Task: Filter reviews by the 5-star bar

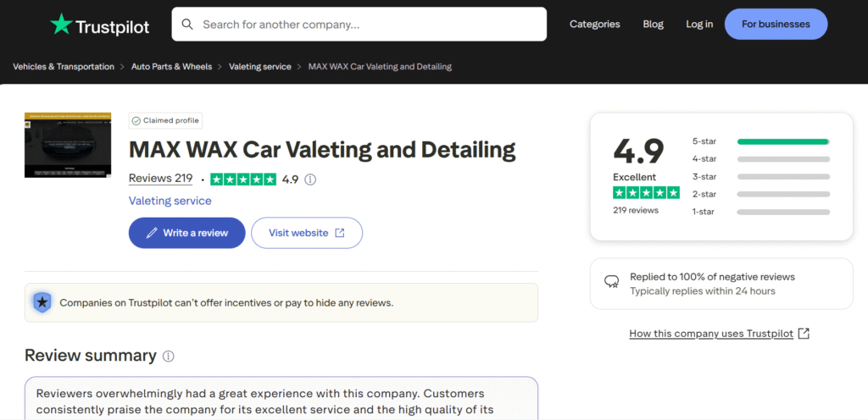Action: (782, 141)
